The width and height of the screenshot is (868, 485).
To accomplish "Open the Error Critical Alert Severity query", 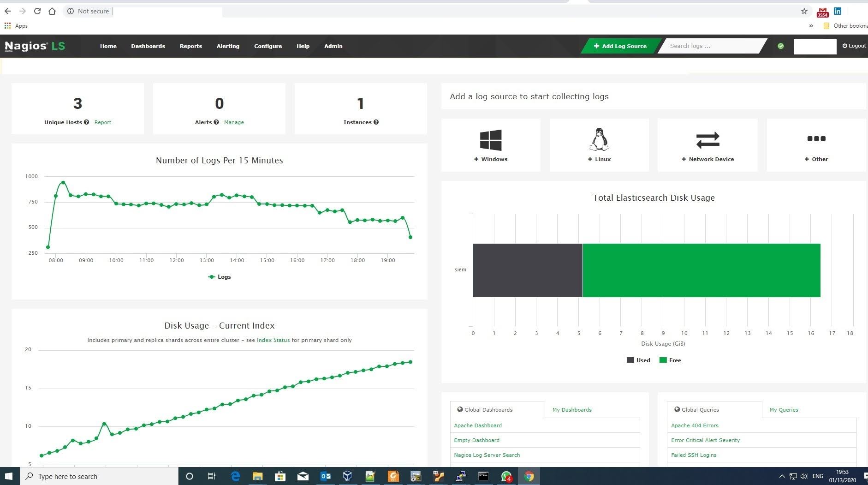I will 705,440.
